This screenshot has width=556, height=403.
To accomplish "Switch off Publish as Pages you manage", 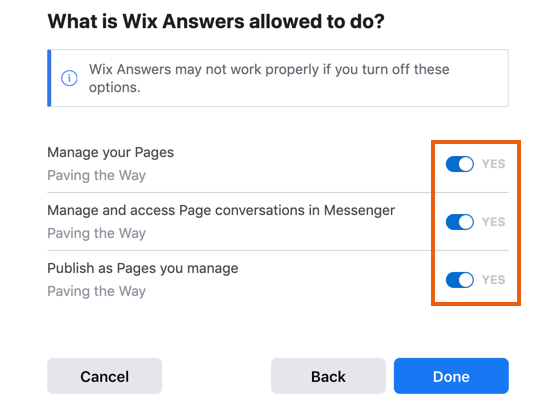I will pyautogui.click(x=460, y=280).
